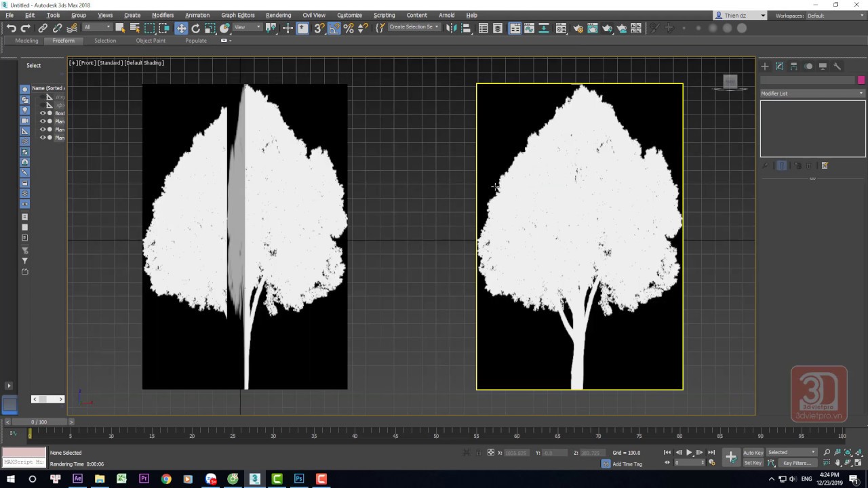Open the Rendered Frame Window icon

592,28
